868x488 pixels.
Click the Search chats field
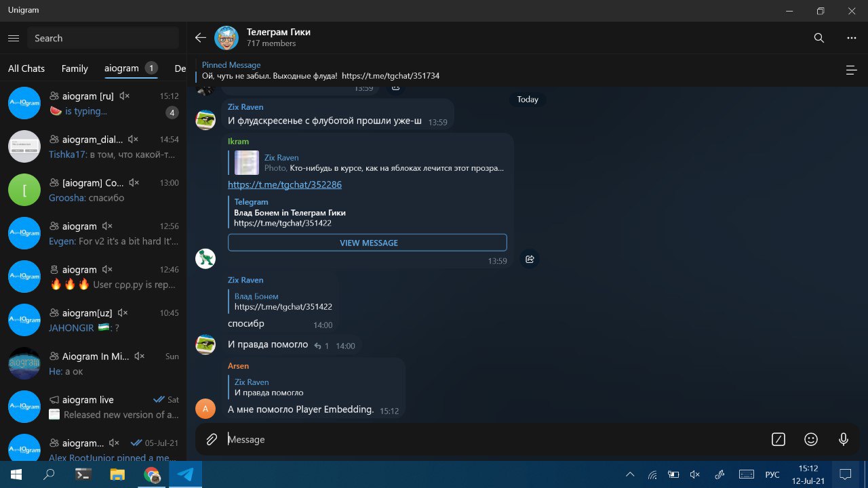pos(103,38)
